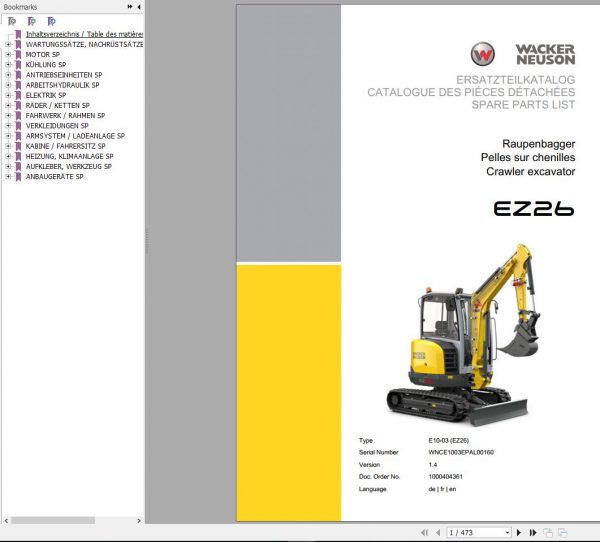Expand the RÄDER / KETTEN SP node

point(8,105)
